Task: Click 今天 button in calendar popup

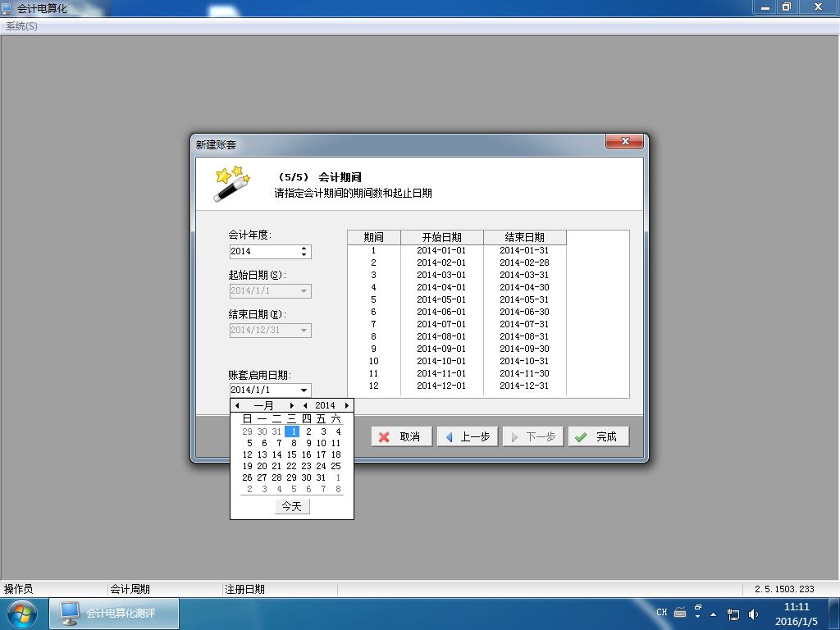Action: [292, 506]
